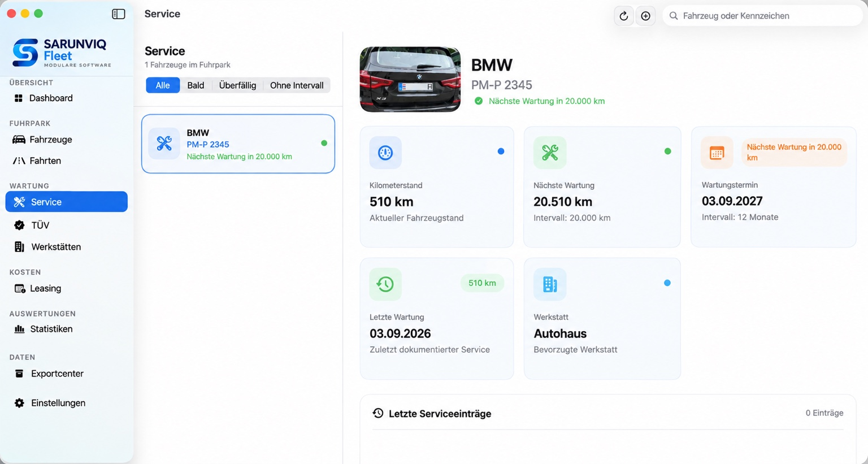Click the Autohaus Werkstatt name
Screen dimensions: 868x464
pyautogui.click(x=560, y=333)
